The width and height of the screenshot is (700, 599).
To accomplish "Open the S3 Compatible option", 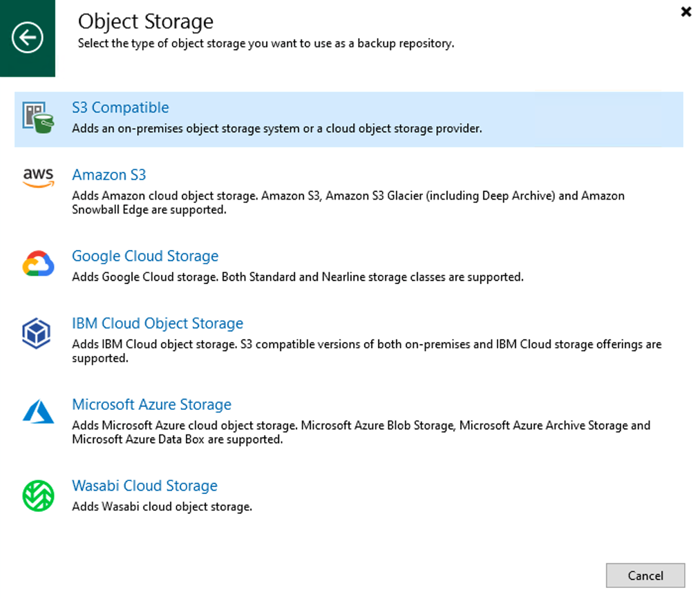I will click(120, 107).
